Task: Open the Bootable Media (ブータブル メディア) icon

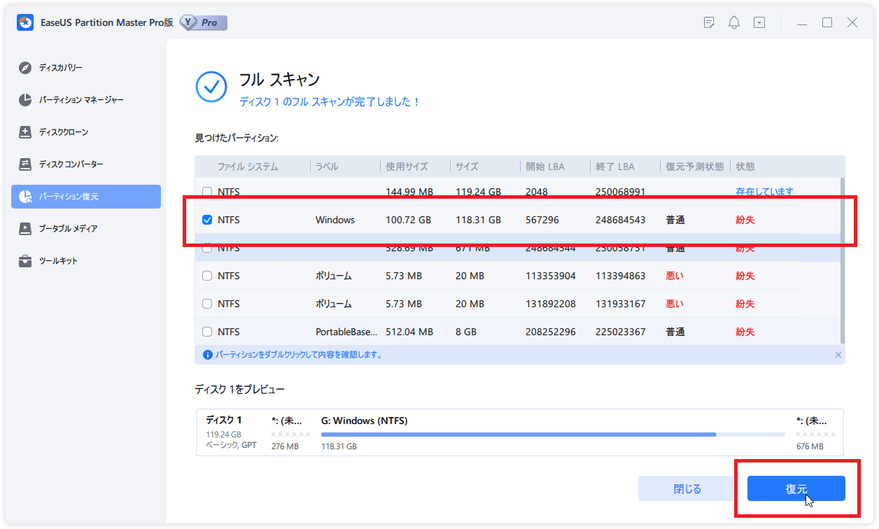Action: tap(25, 229)
